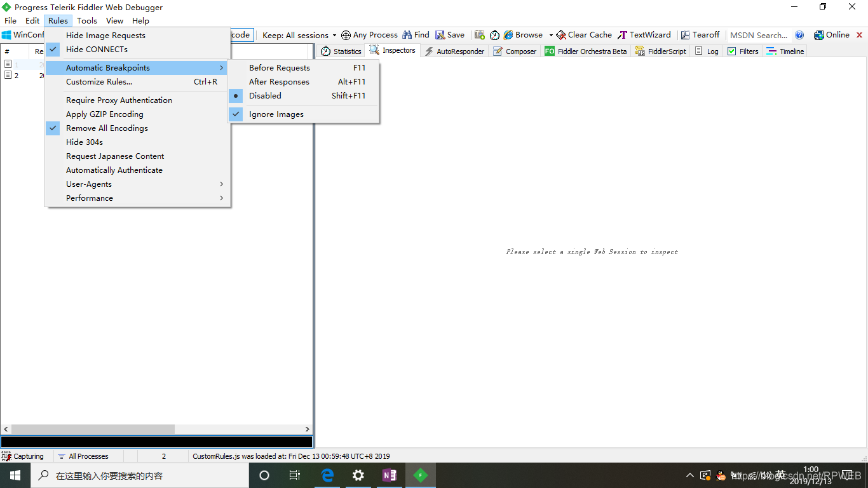Click the Windows taskbar search box
This screenshot has height=488, width=868.
[139, 475]
